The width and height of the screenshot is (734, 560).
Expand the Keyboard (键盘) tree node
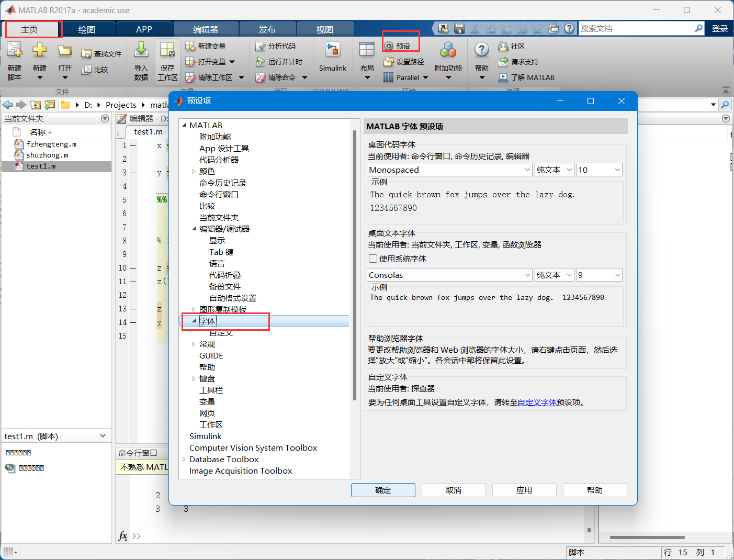point(194,379)
